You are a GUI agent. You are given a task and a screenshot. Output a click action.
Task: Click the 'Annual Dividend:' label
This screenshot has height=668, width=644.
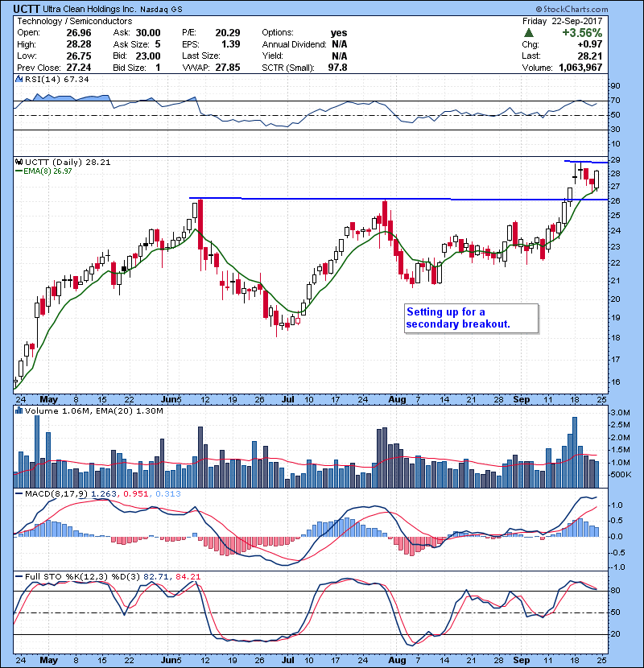(294, 44)
